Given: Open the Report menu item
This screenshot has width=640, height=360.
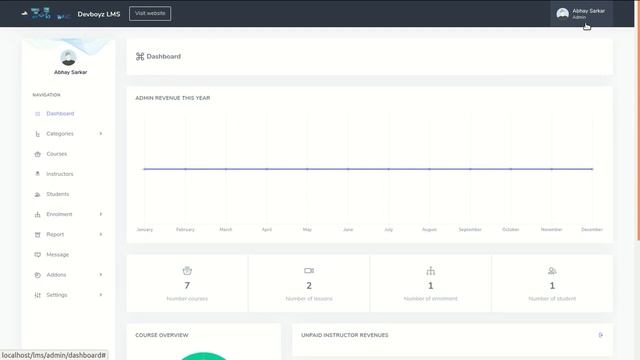Looking at the screenshot, I should 55,234.
